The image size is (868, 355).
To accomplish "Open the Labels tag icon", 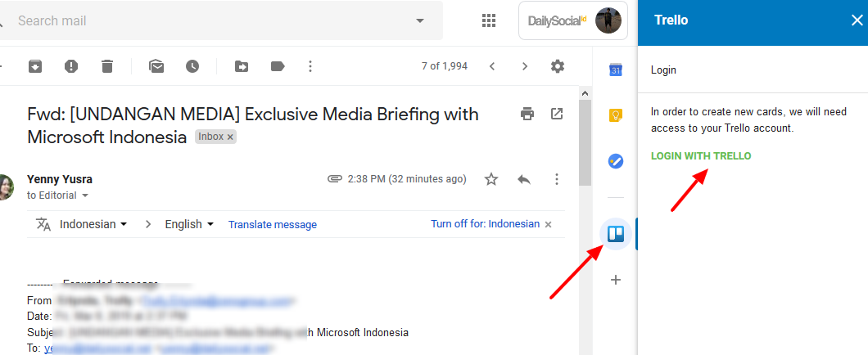I will coord(278,66).
